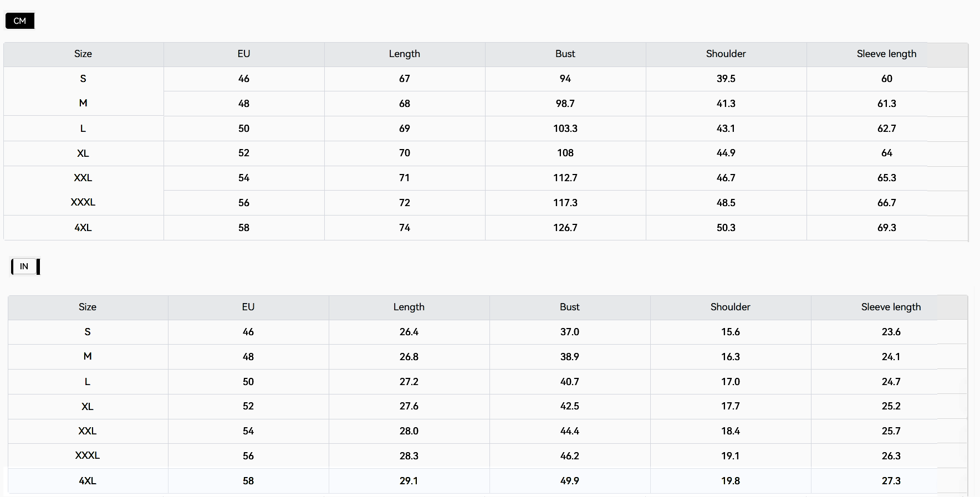This screenshot has width=980, height=497.
Task: Select Length column header in inches table
Action: click(x=409, y=307)
